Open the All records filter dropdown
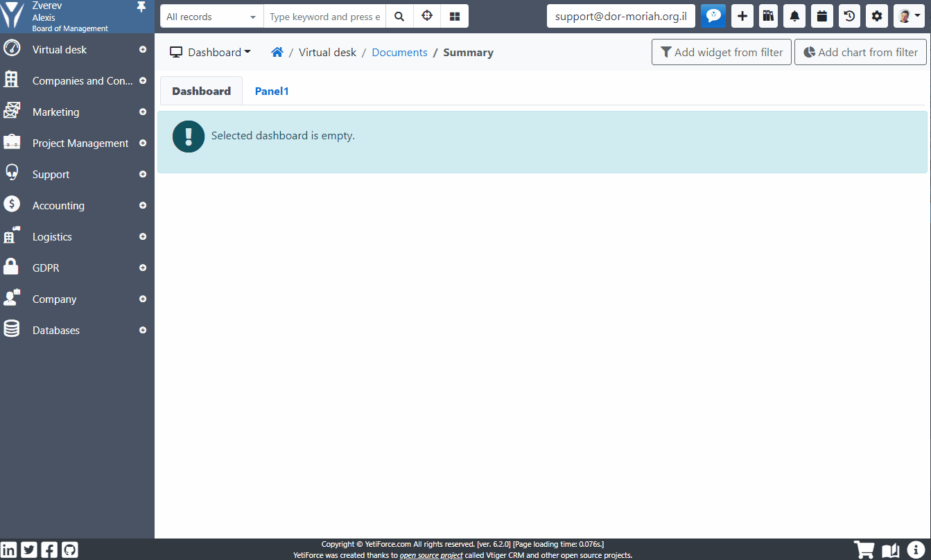931x560 pixels. [210, 15]
